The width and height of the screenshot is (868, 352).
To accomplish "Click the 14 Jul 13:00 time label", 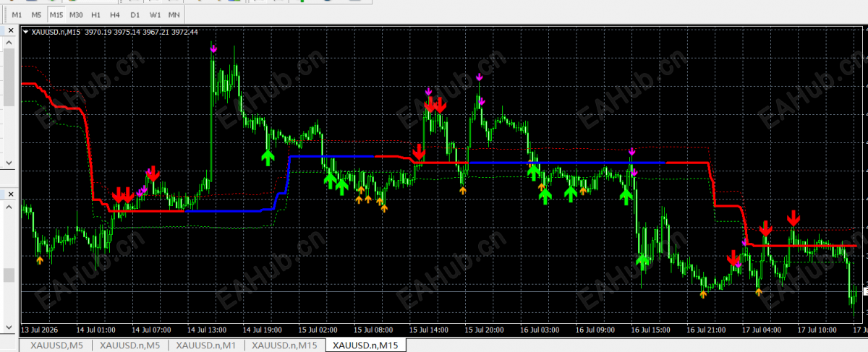I will 206,330.
